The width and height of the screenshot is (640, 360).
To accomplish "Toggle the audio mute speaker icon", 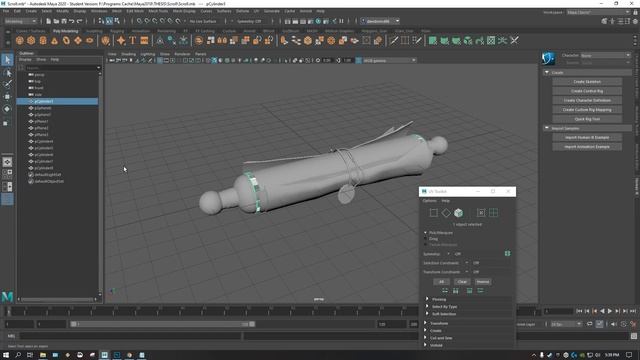I will (614, 324).
